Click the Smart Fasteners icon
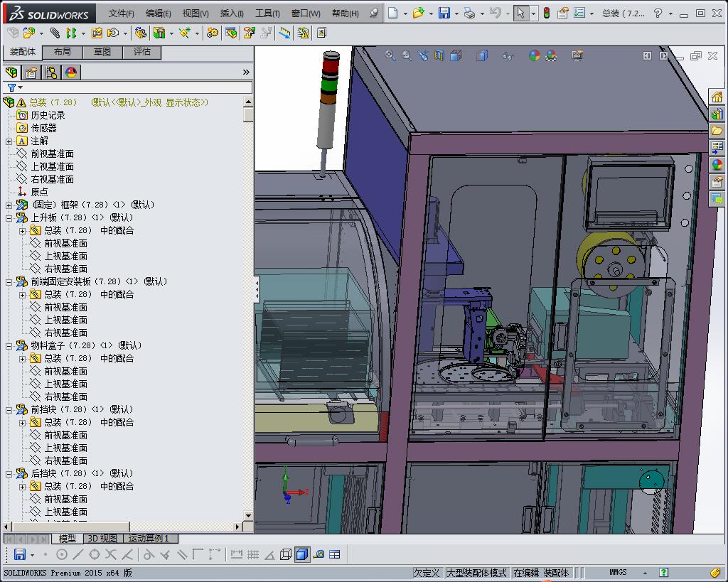The width and height of the screenshot is (728, 582). (97, 33)
